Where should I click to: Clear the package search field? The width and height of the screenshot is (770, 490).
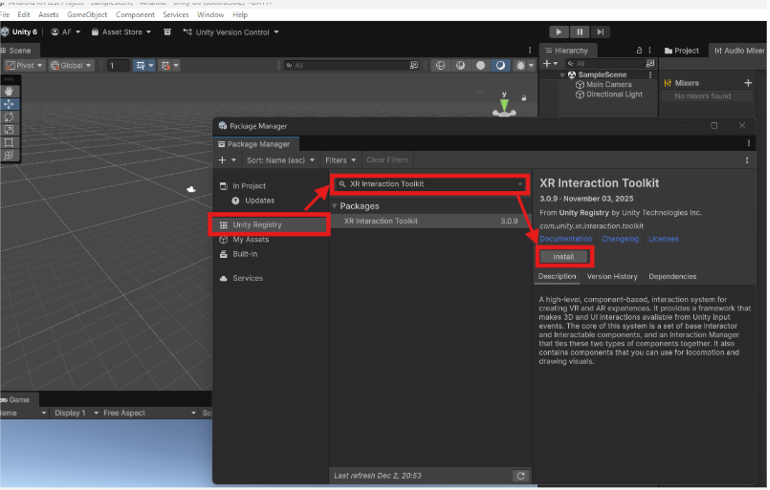pos(520,184)
